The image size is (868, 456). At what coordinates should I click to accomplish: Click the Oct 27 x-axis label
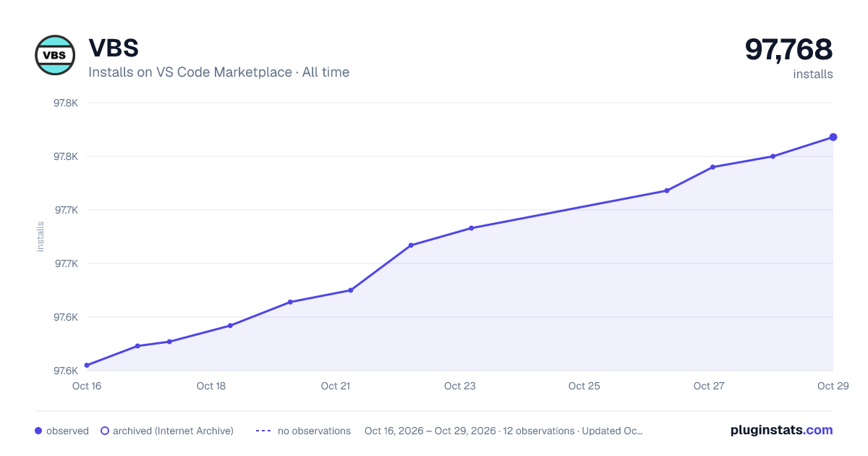709,386
